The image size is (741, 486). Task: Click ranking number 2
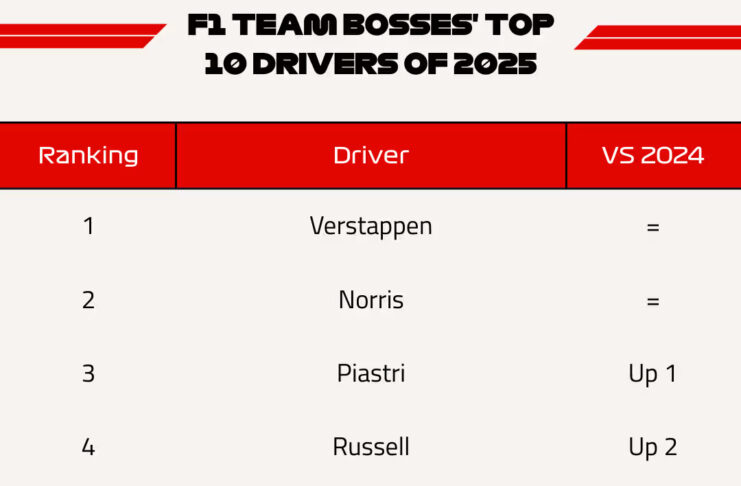pos(88,300)
